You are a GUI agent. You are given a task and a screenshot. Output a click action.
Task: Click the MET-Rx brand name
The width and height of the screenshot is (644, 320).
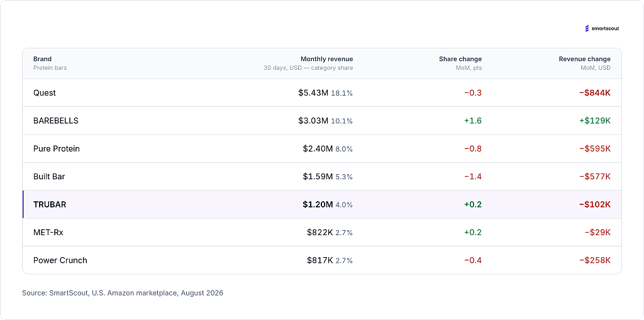pos(48,233)
